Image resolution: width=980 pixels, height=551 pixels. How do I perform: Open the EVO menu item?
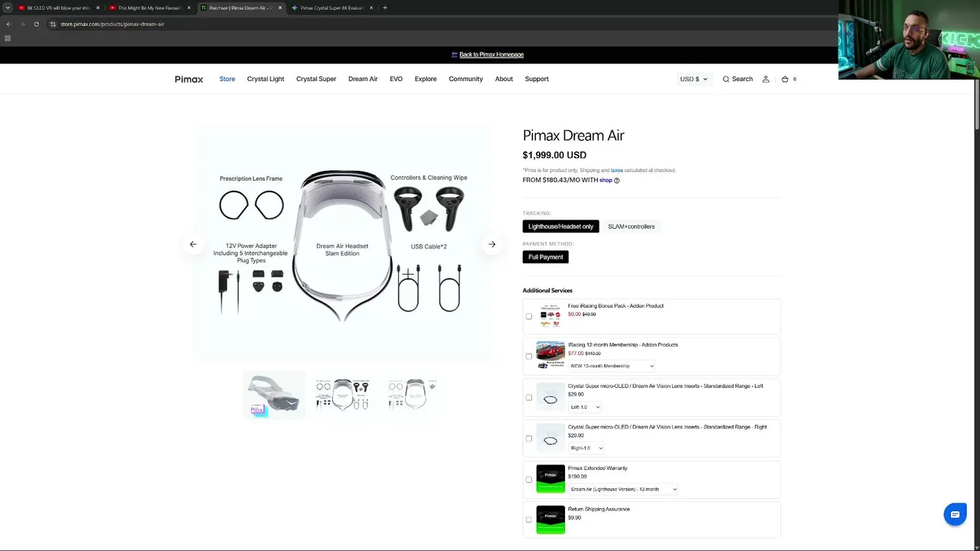point(396,79)
